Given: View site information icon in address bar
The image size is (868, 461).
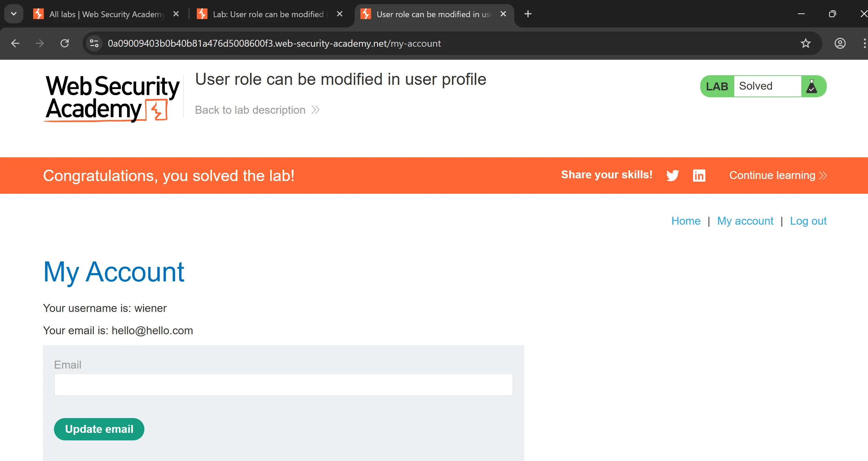Looking at the screenshot, I should tap(94, 43).
